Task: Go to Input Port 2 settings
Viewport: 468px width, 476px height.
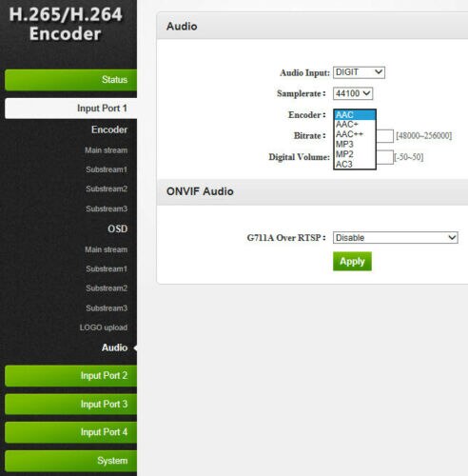Action: (x=71, y=376)
